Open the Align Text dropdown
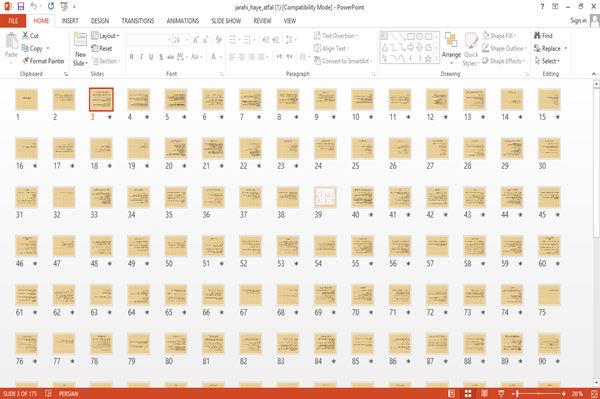The width and height of the screenshot is (600, 399). pyautogui.click(x=331, y=48)
